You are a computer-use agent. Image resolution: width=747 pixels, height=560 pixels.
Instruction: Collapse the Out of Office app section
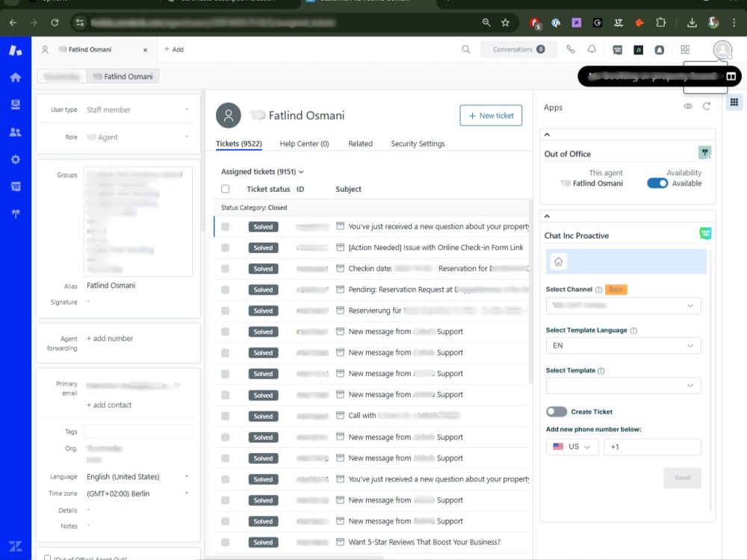[547, 134]
